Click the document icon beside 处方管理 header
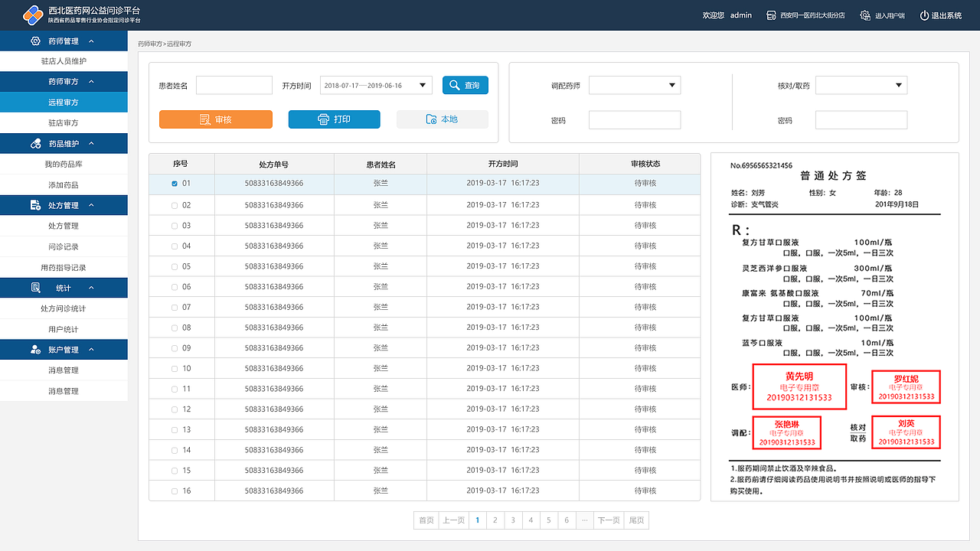The image size is (980, 551). pyautogui.click(x=35, y=205)
